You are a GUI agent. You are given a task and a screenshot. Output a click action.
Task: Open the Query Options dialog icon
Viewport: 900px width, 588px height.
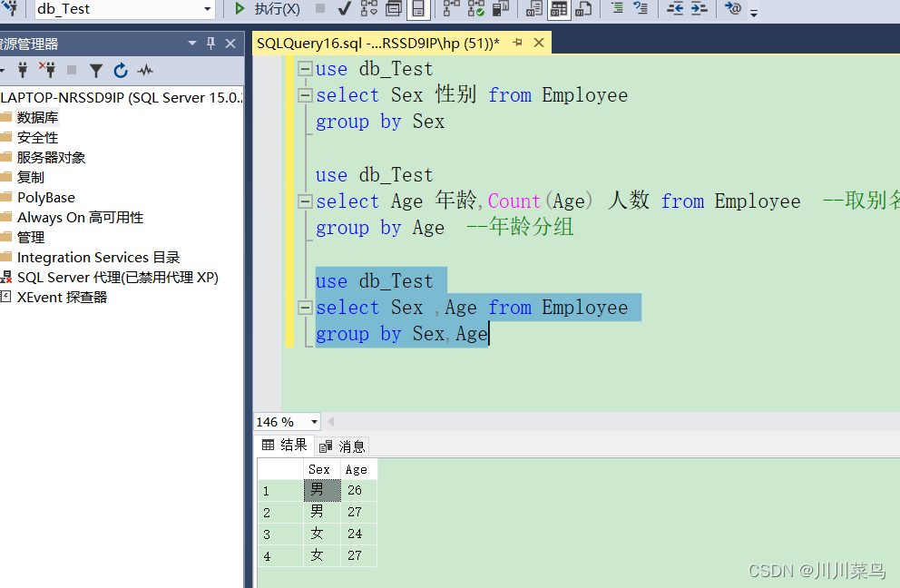395,8
